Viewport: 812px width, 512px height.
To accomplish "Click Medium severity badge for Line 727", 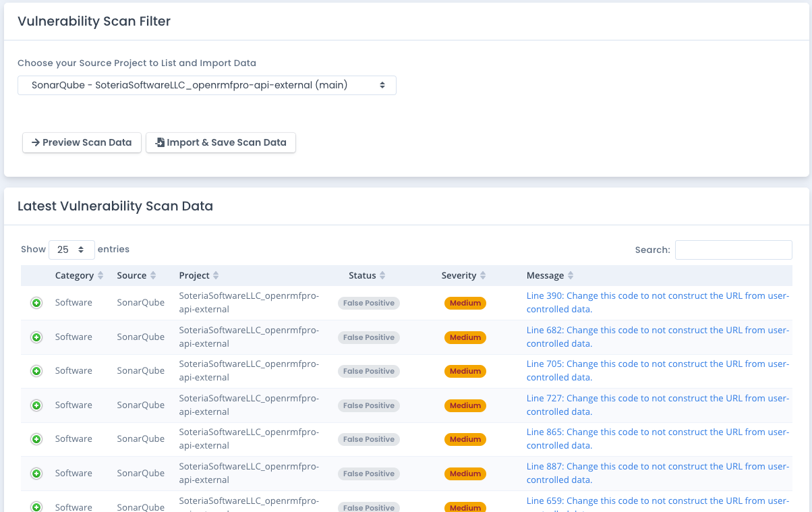I will click(465, 405).
